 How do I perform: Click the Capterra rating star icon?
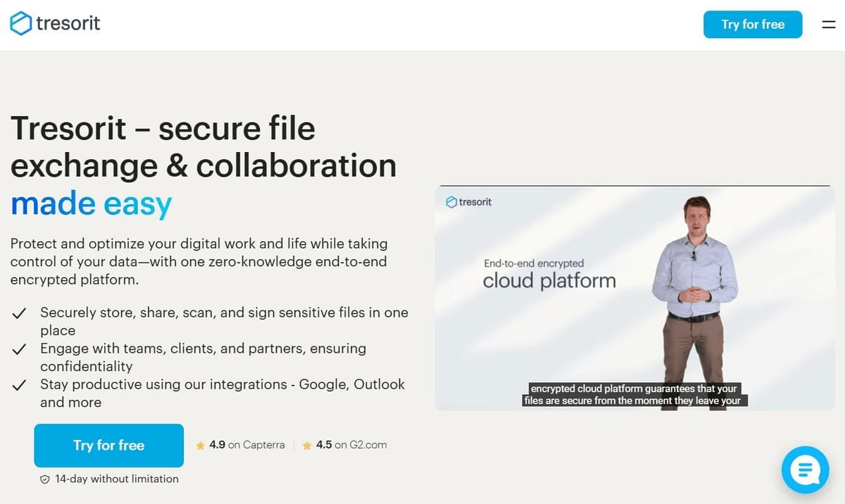[x=201, y=445]
